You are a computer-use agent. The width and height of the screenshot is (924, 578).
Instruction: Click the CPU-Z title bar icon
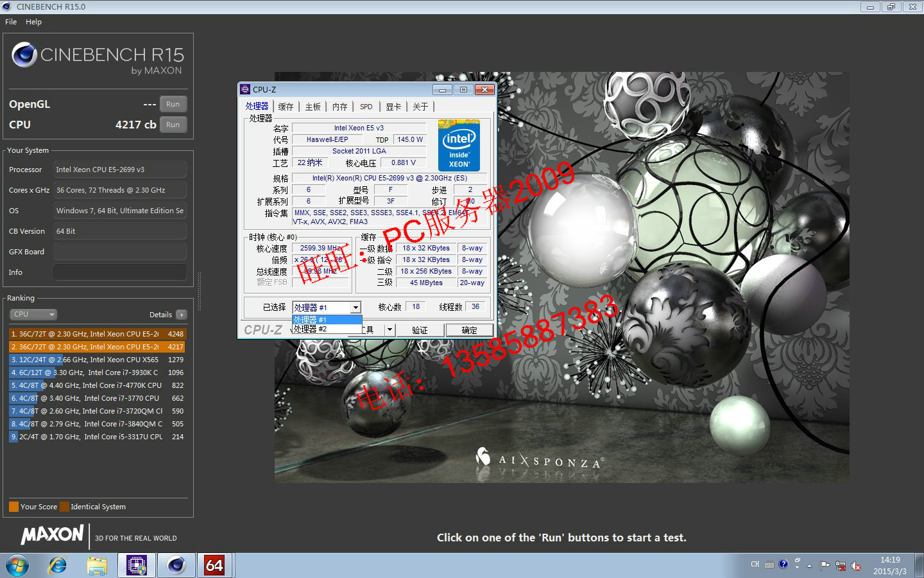tap(244, 89)
